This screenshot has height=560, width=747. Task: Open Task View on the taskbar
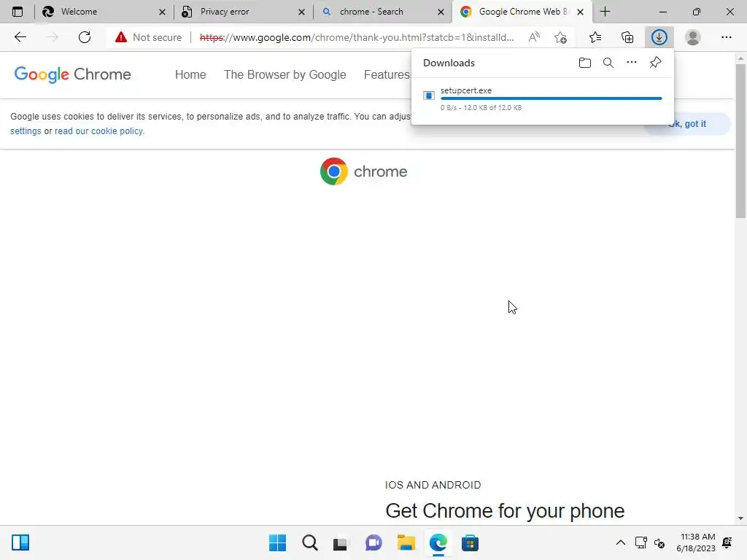[x=340, y=542]
